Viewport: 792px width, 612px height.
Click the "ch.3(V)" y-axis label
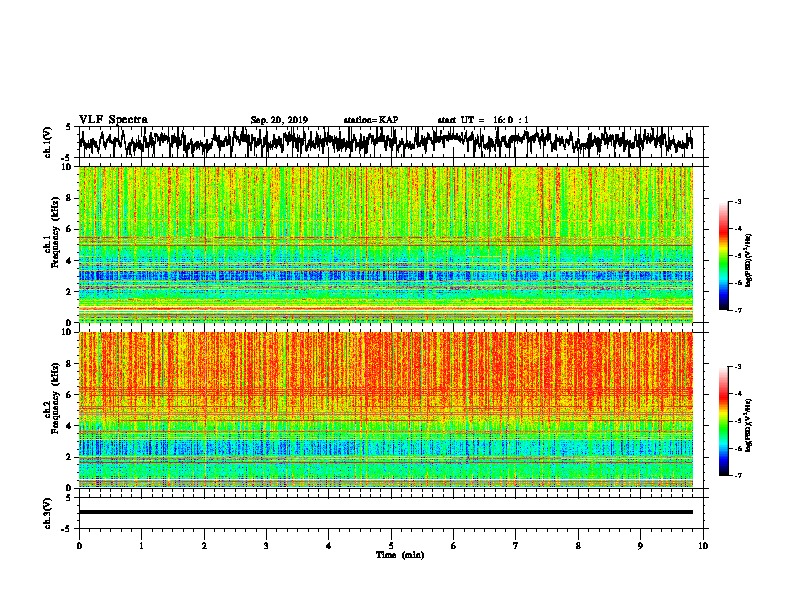click(48, 513)
